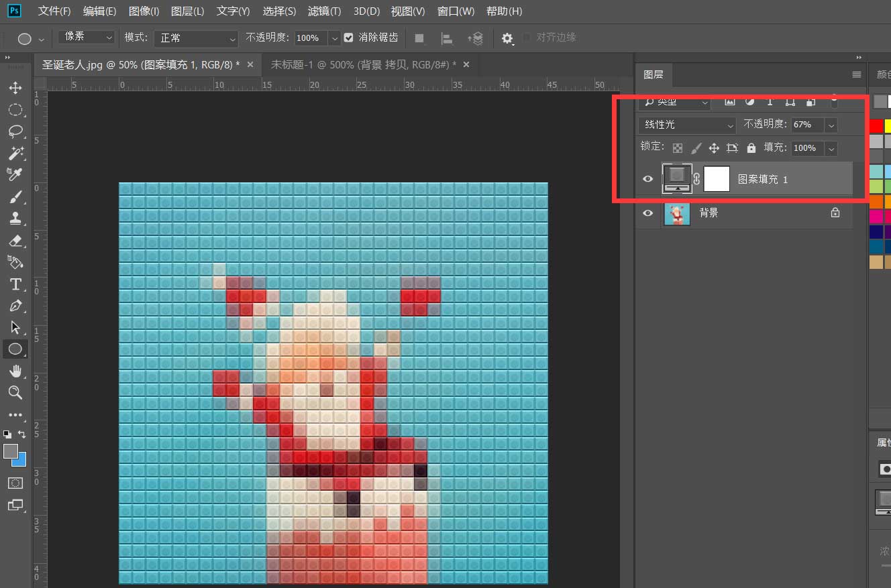Screen dimensions: 891x588
Task: Hide the 背景 layer
Action: click(647, 213)
